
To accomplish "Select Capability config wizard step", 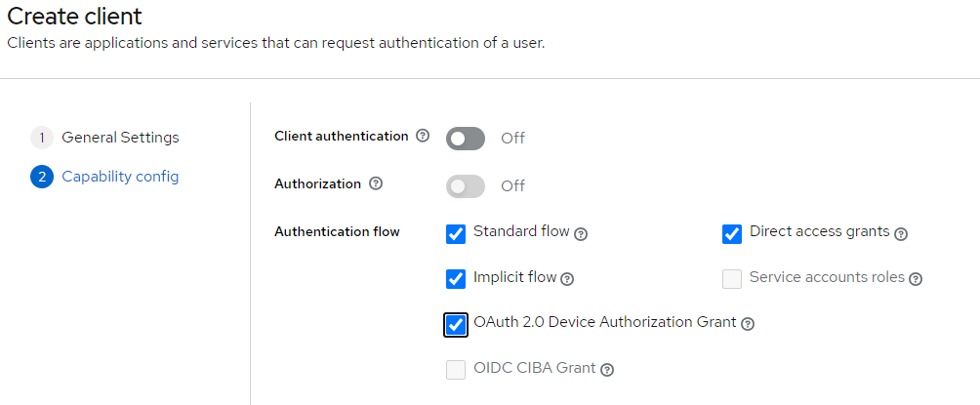I will click(x=120, y=177).
